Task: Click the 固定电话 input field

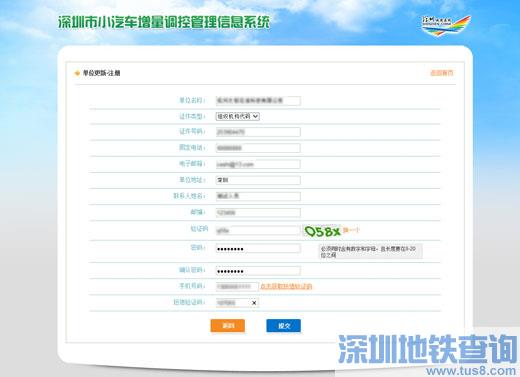Action: click(x=258, y=148)
